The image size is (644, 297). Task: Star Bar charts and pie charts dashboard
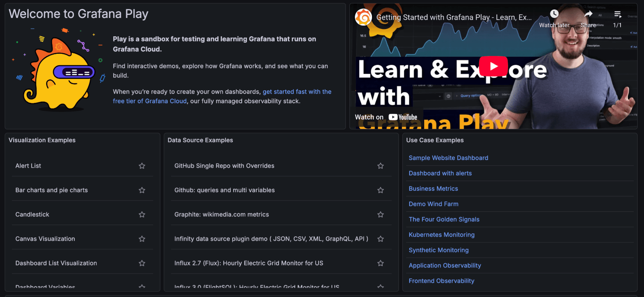(x=142, y=190)
